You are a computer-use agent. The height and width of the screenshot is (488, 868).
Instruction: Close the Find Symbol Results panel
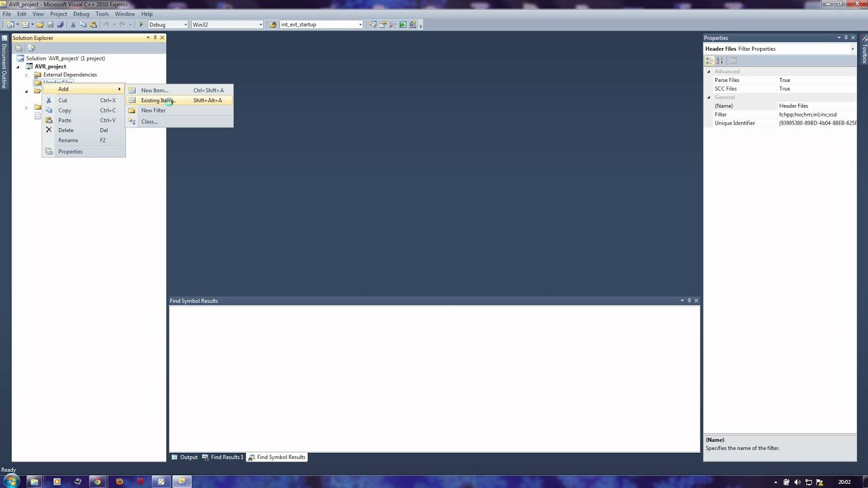tap(696, 301)
